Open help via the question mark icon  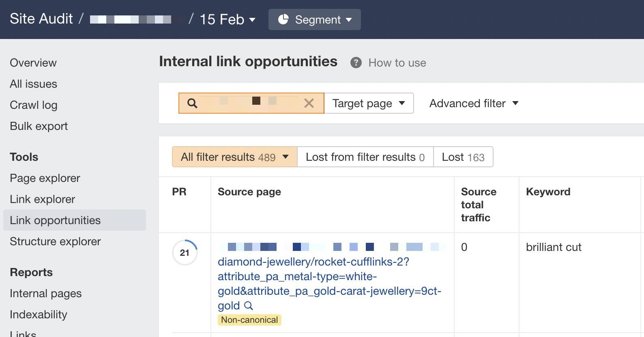(x=355, y=63)
